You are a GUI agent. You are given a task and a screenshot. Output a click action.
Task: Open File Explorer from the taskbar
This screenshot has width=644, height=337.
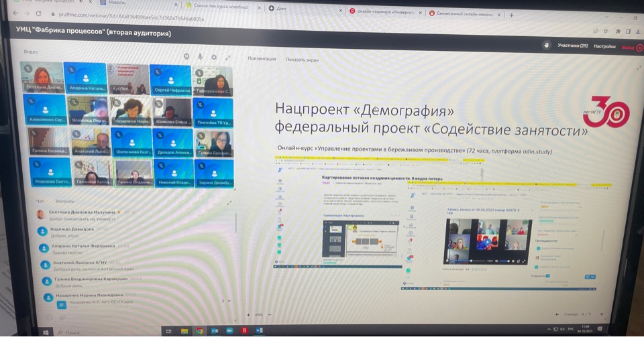184,330
